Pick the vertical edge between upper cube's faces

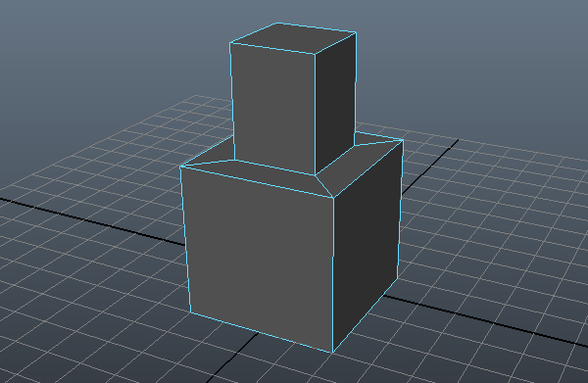pyautogui.click(x=315, y=115)
